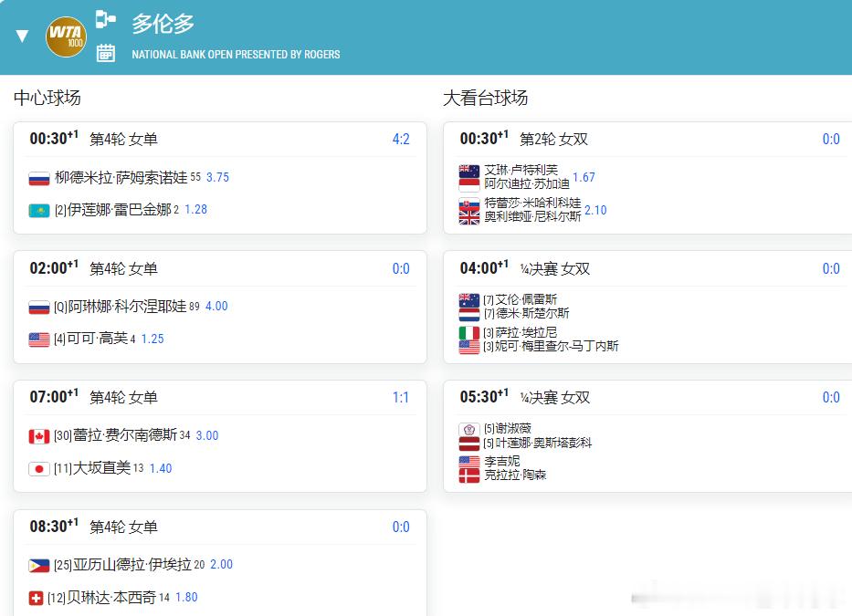Click Slovak flag beside 特蕾莎·米哈利科娃
This screenshot has height=616, width=852.
469,204
